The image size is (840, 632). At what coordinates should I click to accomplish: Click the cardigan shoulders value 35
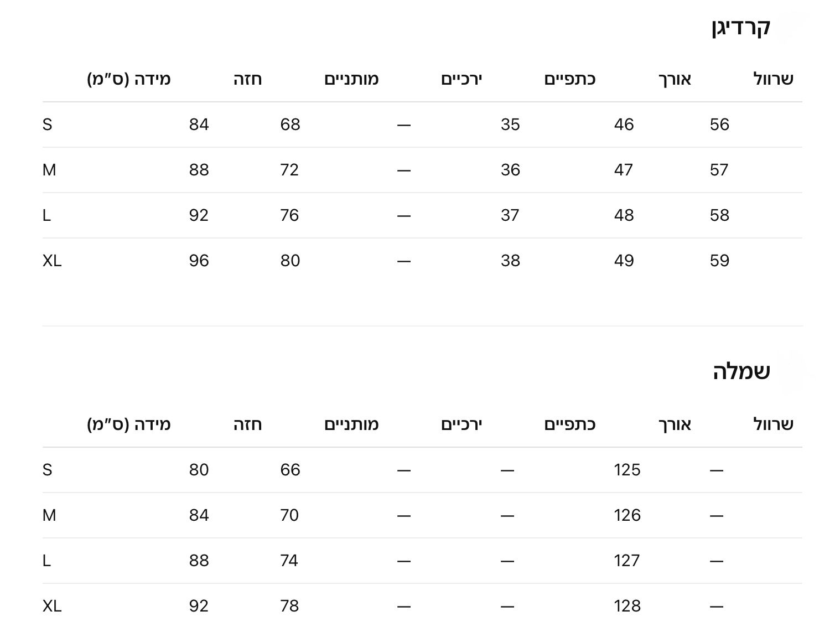(510, 125)
